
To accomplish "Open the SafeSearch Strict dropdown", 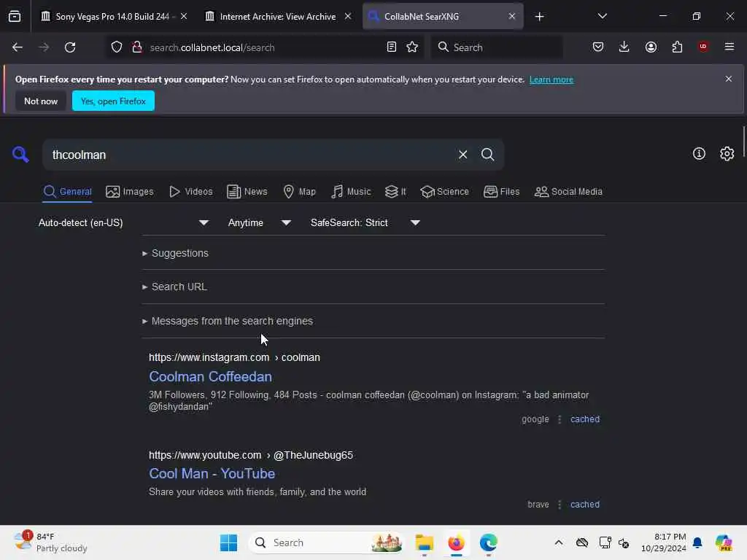I will pyautogui.click(x=365, y=223).
